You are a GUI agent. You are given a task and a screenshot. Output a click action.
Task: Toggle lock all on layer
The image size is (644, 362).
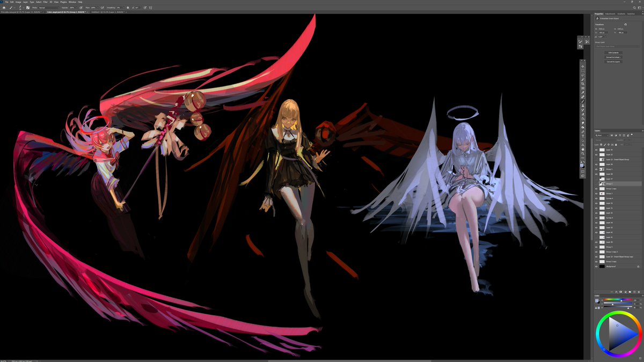point(616,145)
